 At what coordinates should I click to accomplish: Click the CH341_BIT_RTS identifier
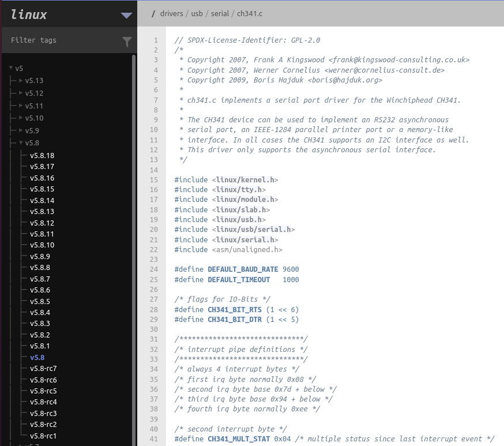tap(234, 309)
